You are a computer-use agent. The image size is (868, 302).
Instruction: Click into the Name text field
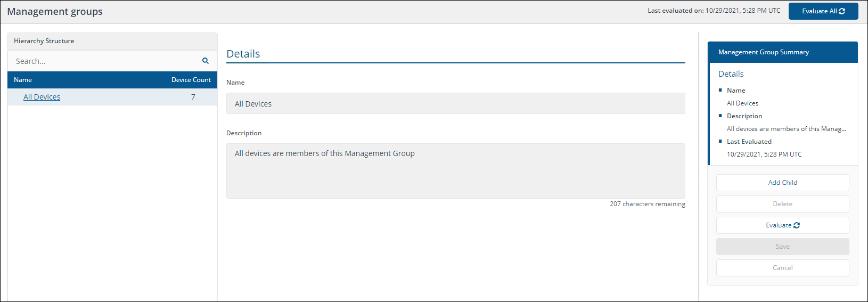point(455,104)
